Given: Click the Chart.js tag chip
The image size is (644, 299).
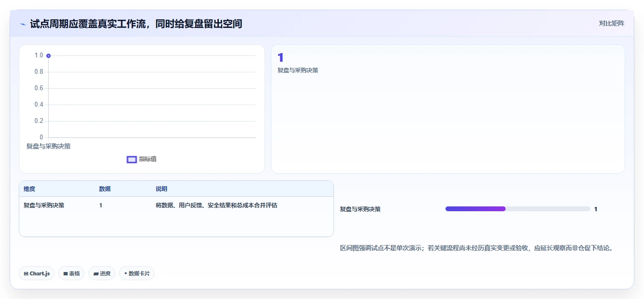Looking at the screenshot, I should point(37,273).
